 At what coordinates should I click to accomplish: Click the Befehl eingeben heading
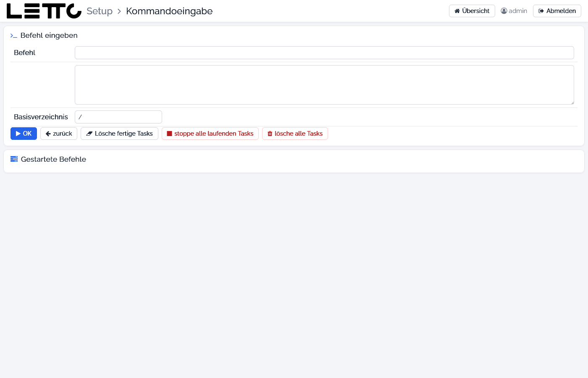(x=49, y=36)
